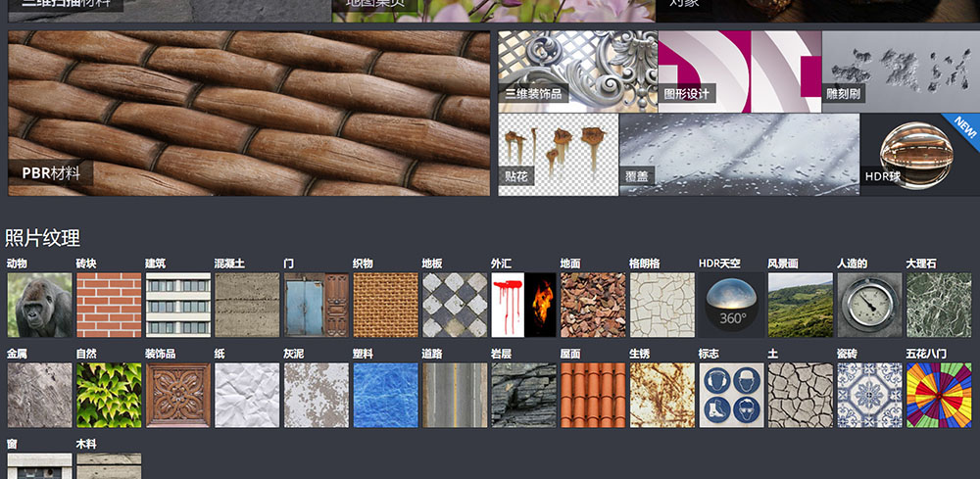Select the 风景画 green hills thumbnail
Image resolution: width=980 pixels, height=479 pixels.
pos(801,305)
